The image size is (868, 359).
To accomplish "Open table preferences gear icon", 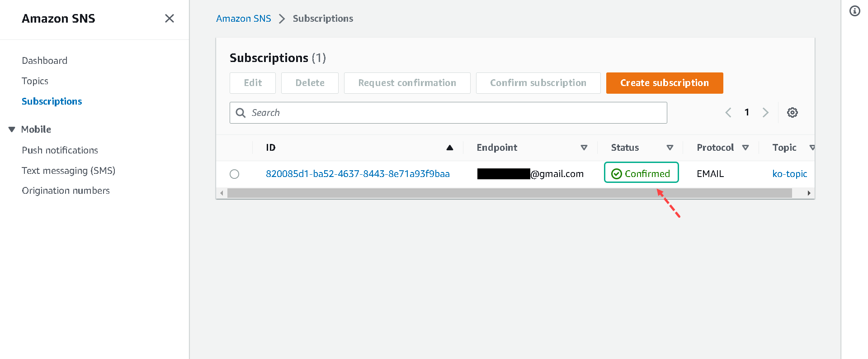I will 792,113.
